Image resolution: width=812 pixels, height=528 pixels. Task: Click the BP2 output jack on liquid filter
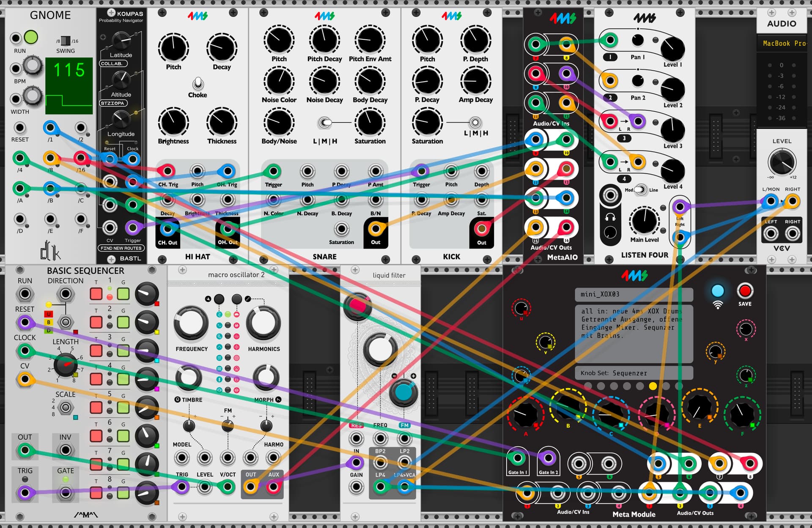[380, 463]
